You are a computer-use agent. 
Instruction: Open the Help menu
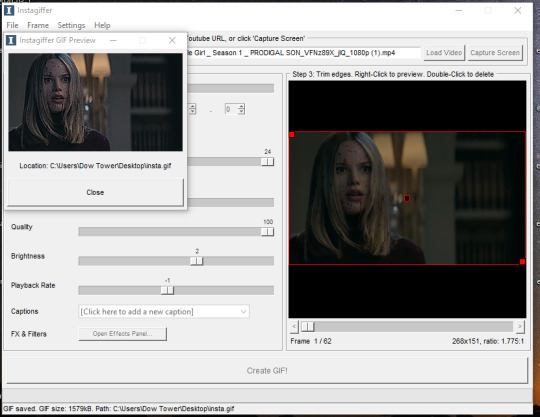tap(102, 25)
